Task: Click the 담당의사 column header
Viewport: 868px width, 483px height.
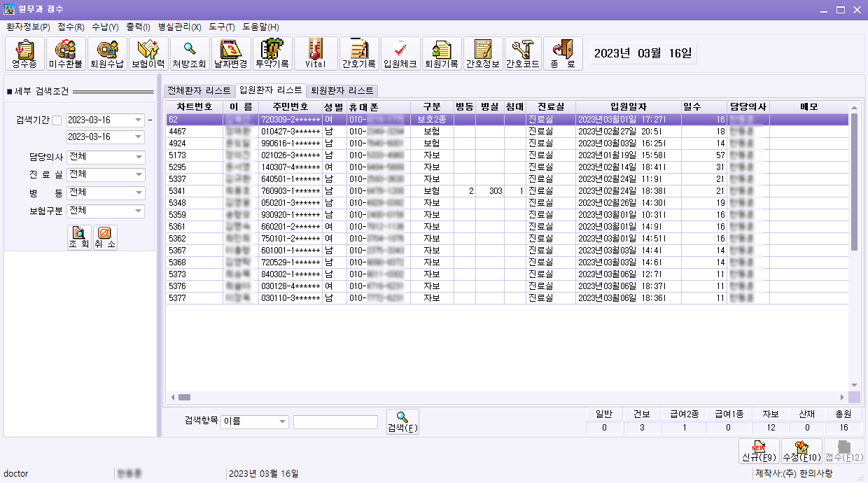Action: point(748,107)
